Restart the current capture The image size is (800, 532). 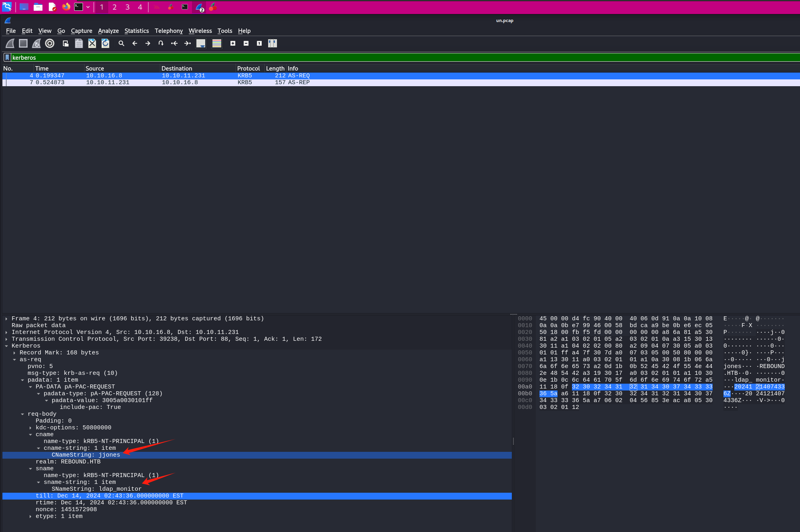pyautogui.click(x=36, y=43)
